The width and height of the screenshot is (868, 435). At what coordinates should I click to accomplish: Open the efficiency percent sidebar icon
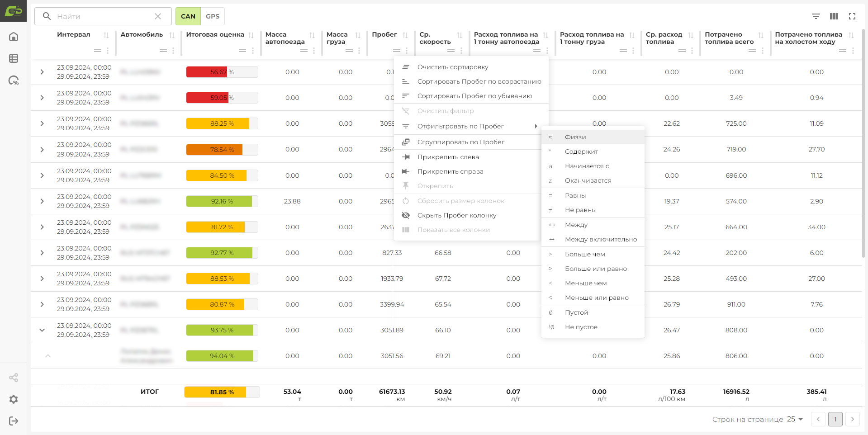pyautogui.click(x=14, y=80)
